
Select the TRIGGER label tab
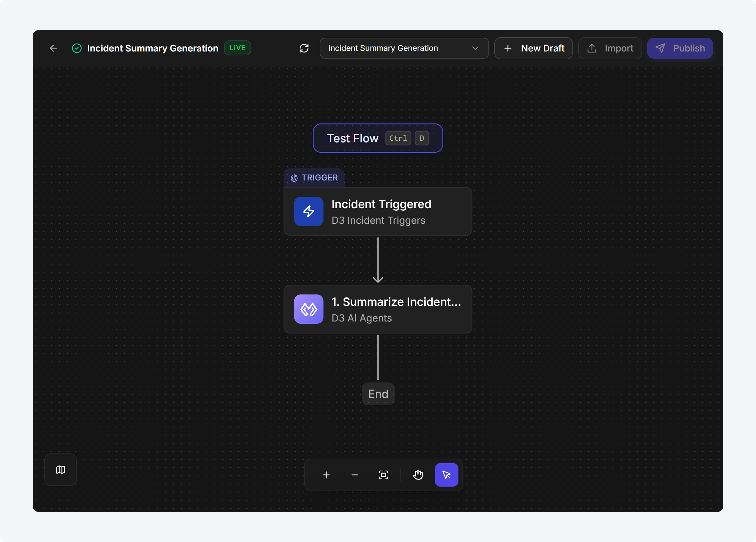pos(314,178)
